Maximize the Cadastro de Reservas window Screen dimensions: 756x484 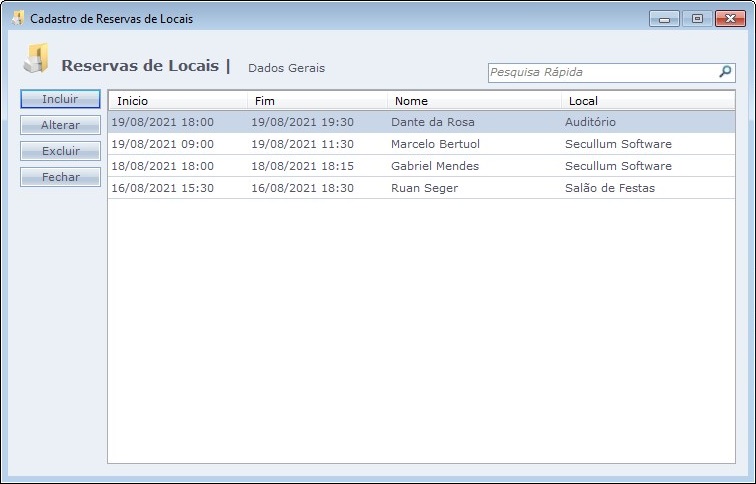(697, 18)
